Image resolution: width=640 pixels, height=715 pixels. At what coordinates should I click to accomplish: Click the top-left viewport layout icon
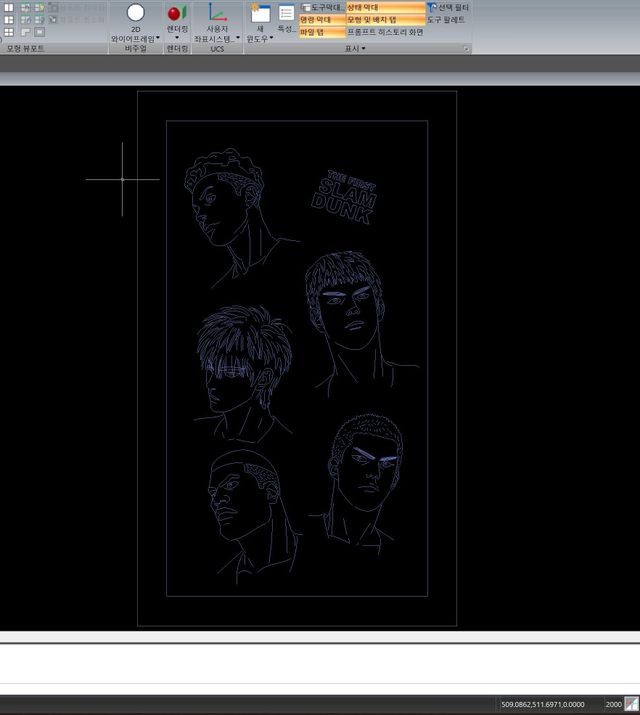point(9,7)
